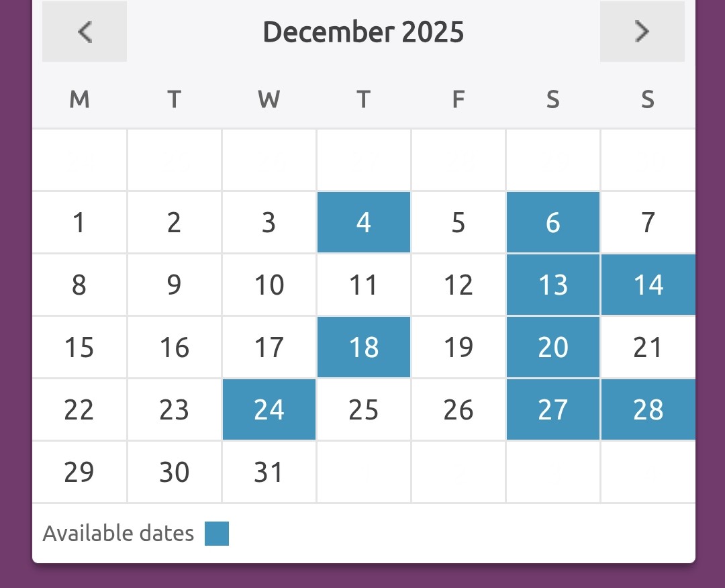Screen dimensions: 725x588
Task: Choose available date December 24
Action: (269, 409)
